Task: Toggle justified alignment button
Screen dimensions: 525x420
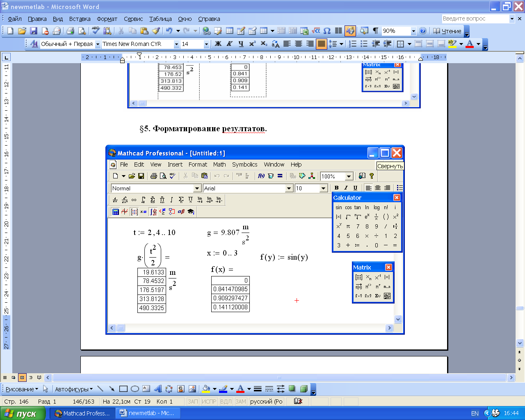Action: (322, 44)
